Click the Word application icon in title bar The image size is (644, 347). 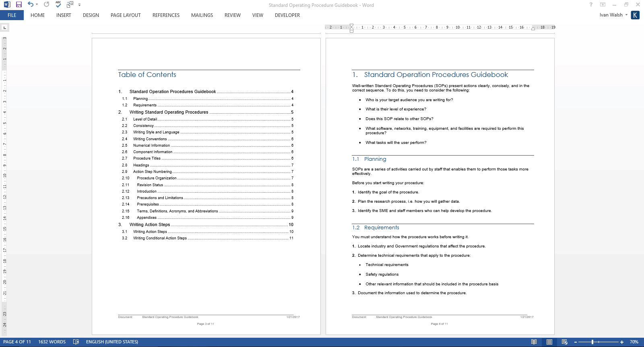pos(7,4)
